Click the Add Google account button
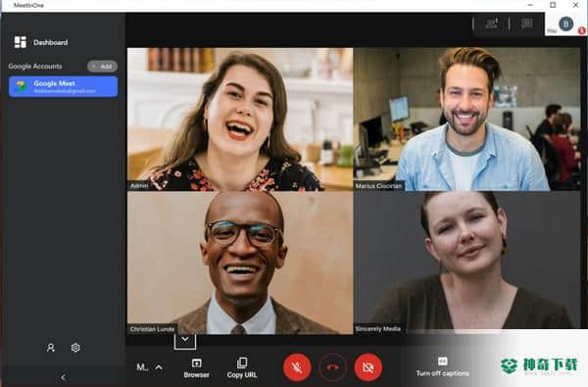 pos(102,67)
